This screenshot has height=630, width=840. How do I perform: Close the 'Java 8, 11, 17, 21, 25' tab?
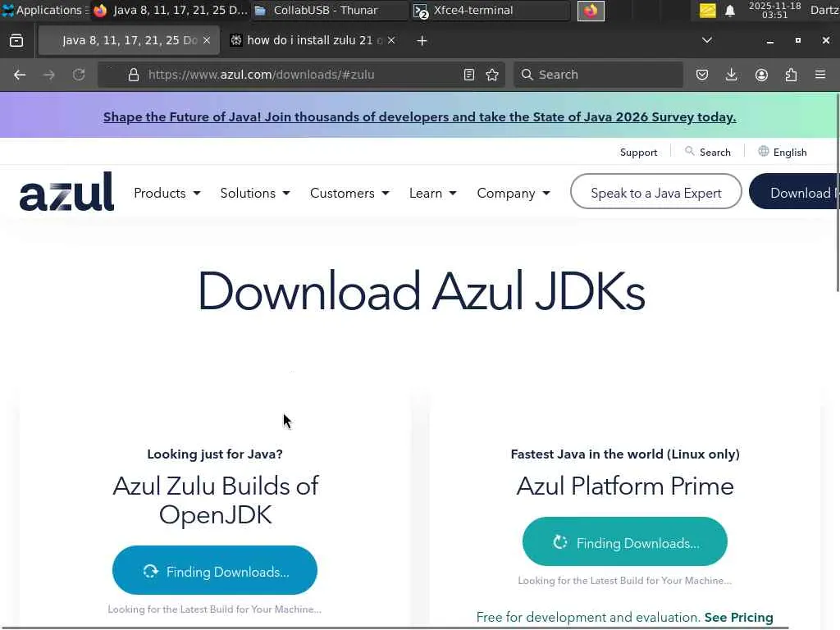(x=206, y=40)
